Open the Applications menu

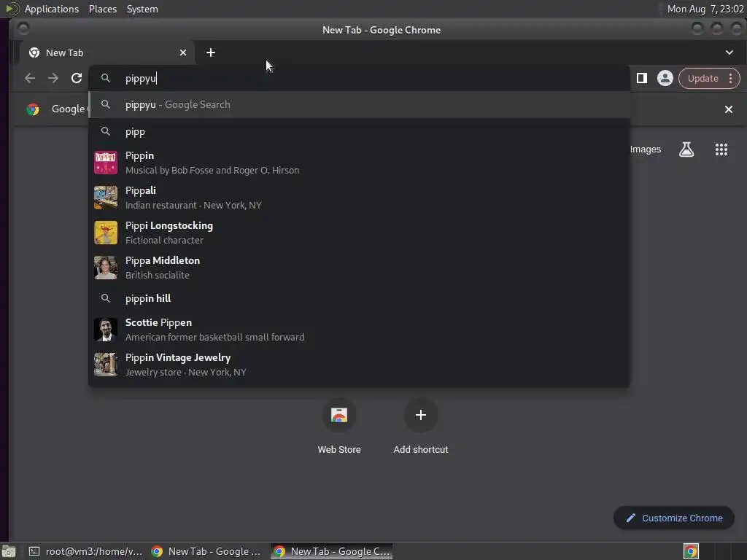tap(52, 9)
